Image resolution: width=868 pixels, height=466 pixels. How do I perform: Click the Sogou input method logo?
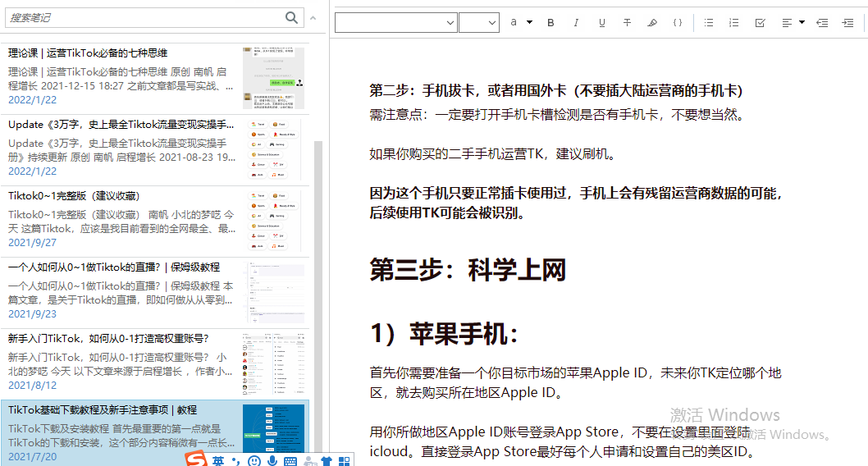point(196,459)
